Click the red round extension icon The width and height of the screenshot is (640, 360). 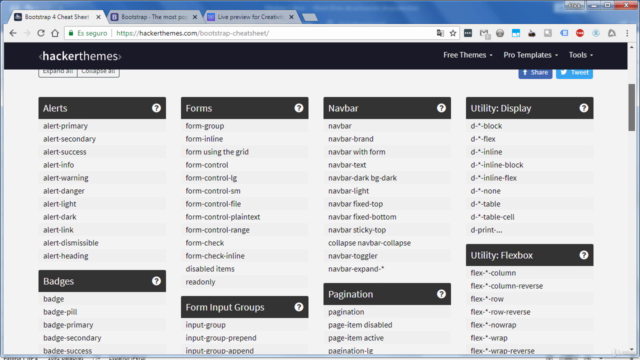580,33
